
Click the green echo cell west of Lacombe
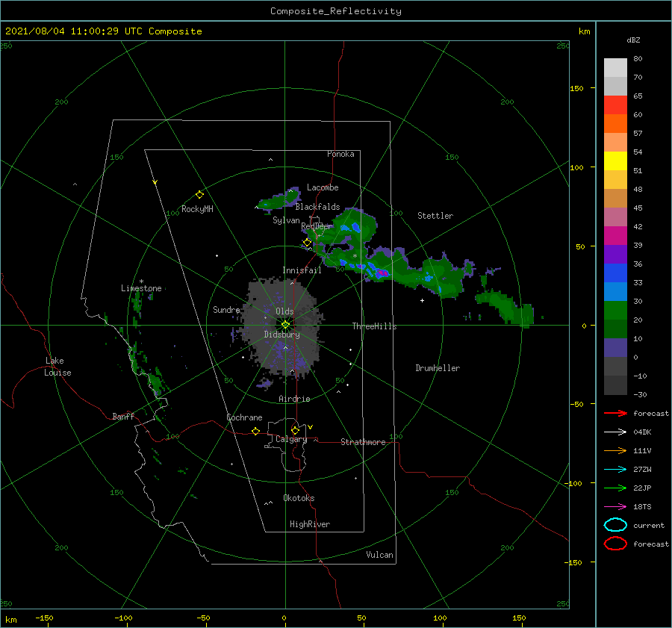click(x=279, y=200)
